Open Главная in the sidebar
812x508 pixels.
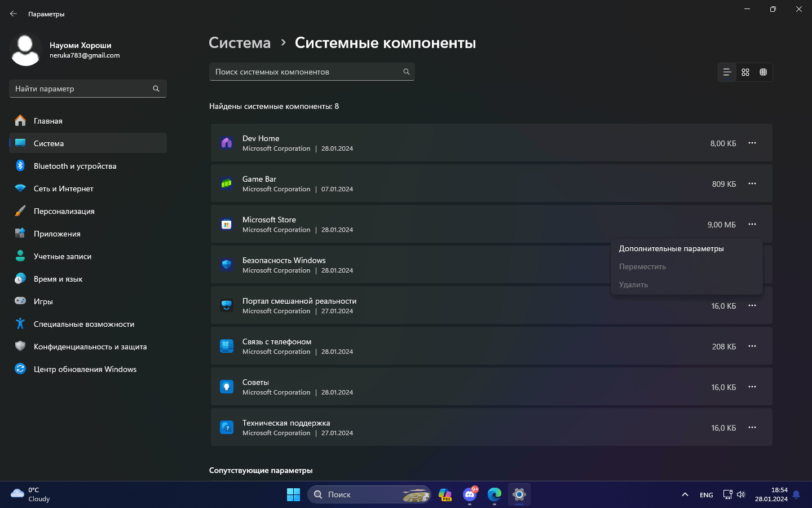tap(88, 120)
